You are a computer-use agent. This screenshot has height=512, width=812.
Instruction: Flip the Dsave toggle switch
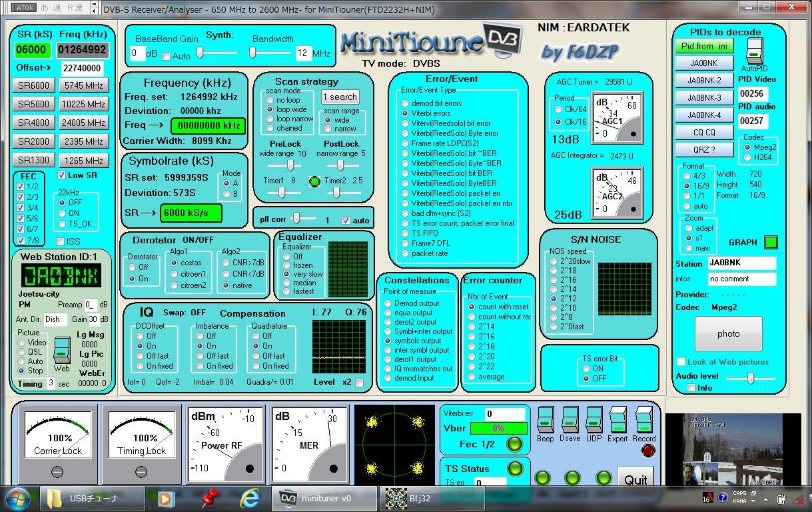(570, 419)
